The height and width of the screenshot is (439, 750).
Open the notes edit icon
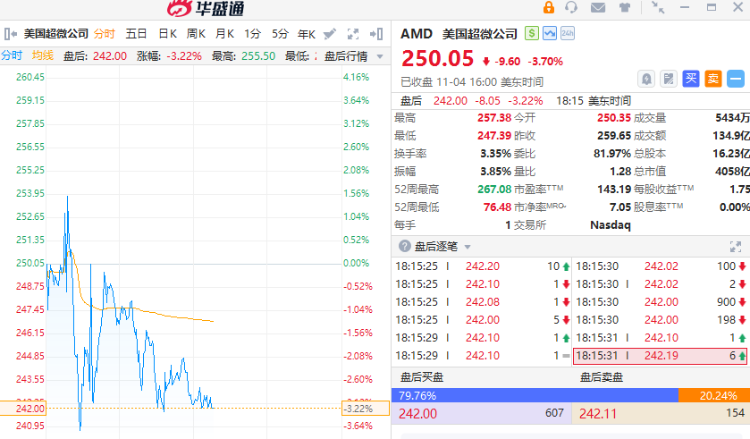(x=668, y=78)
